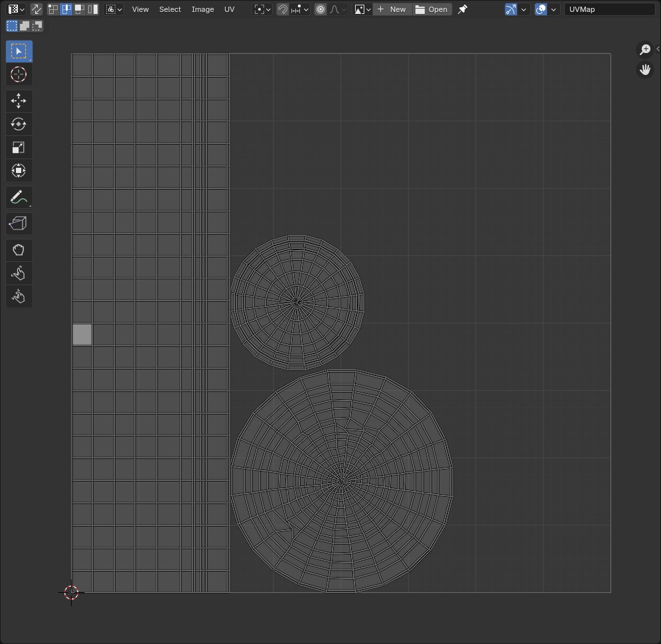Screen dimensions: 661x644
Task: Open the Image menu
Action: click(x=203, y=9)
